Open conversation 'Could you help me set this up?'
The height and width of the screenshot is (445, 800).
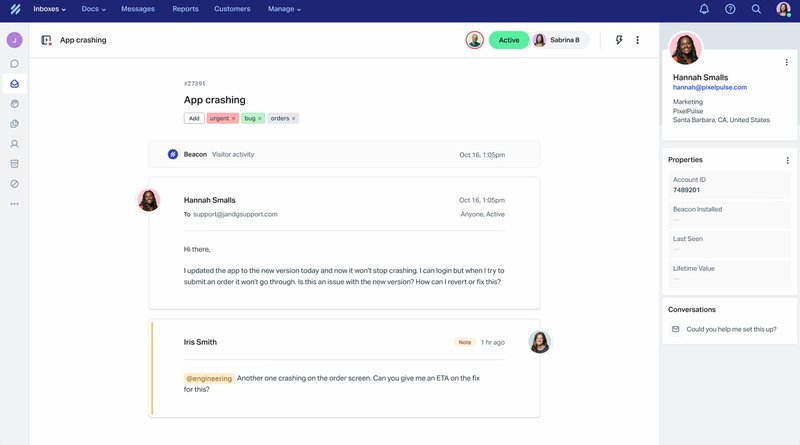pyautogui.click(x=731, y=329)
